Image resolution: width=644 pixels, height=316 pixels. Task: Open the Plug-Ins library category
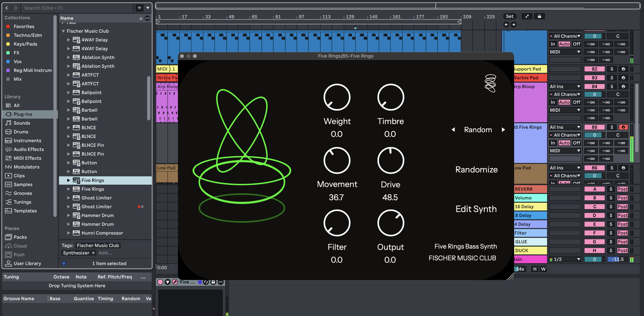pyautogui.click(x=23, y=114)
